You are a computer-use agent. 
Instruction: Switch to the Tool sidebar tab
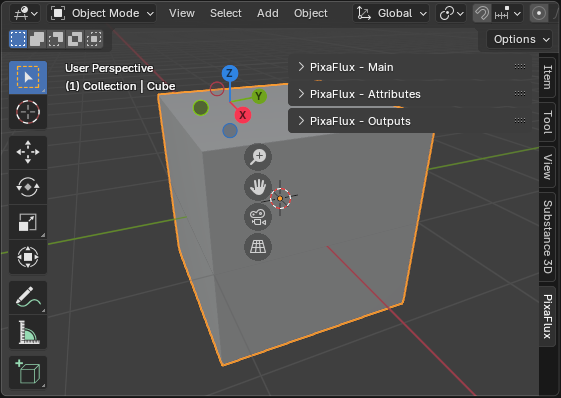(547, 122)
